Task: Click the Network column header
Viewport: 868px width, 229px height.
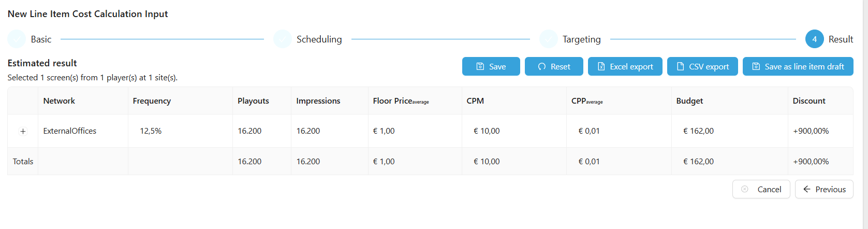Action: click(59, 101)
